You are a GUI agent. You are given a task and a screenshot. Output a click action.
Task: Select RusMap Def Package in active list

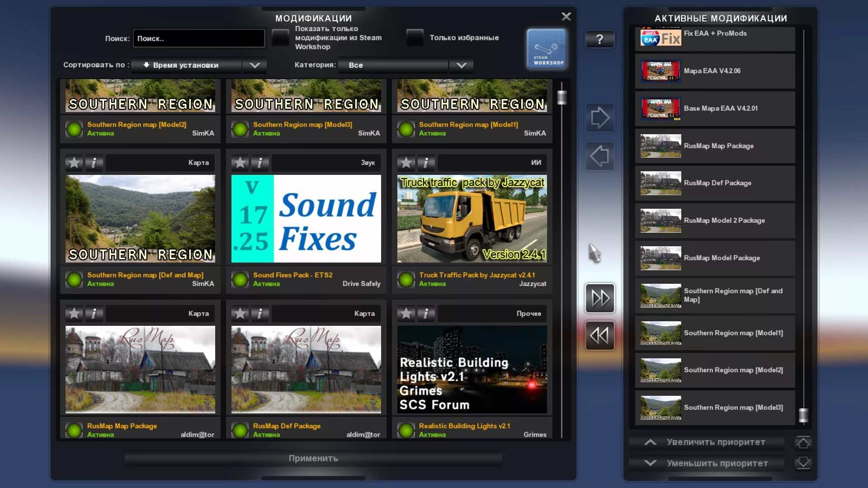click(715, 183)
